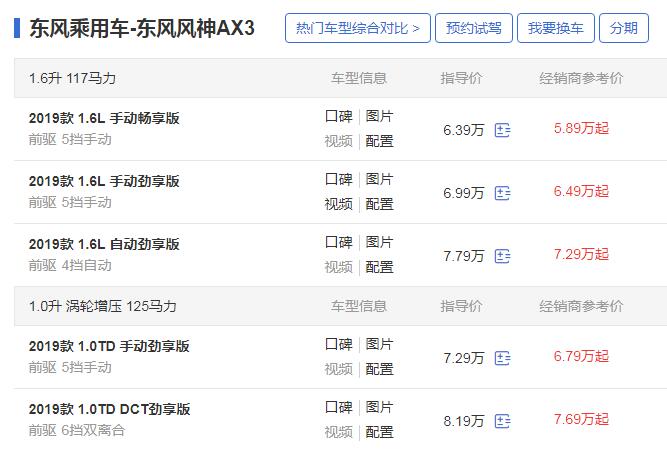Open 图片 for 1.0TD DCT劲享版
The image size is (667, 461).
pyautogui.click(x=379, y=407)
